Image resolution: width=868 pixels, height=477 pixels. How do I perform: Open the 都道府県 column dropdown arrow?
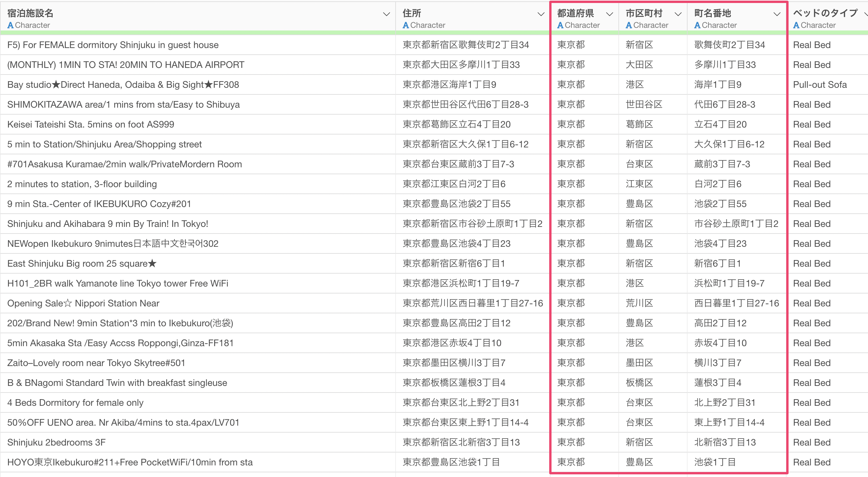click(609, 14)
